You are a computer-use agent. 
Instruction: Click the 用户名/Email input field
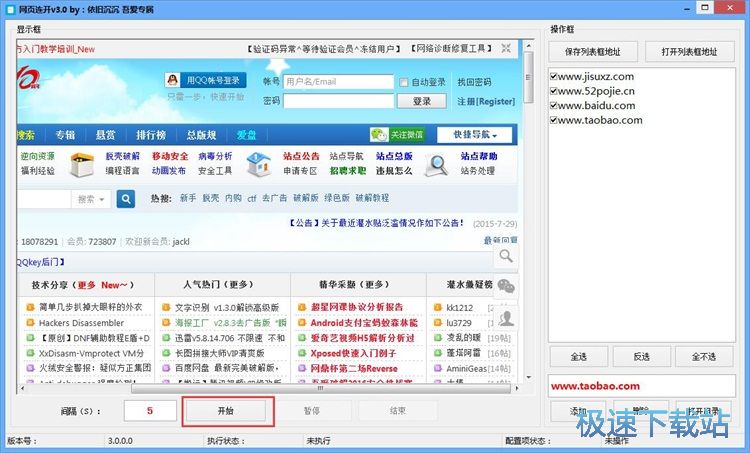[338, 82]
